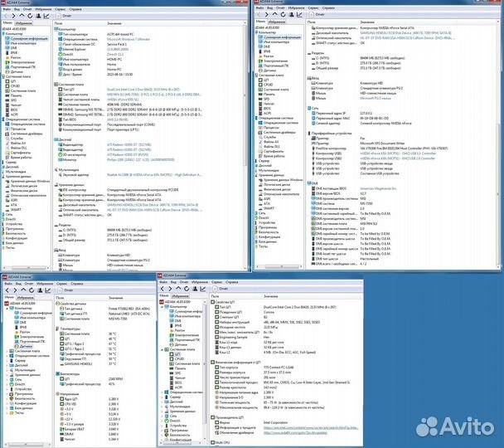504x448 pixels.
Task: Click Up arrow in sensors window toolbar
Action: [x=23, y=290]
